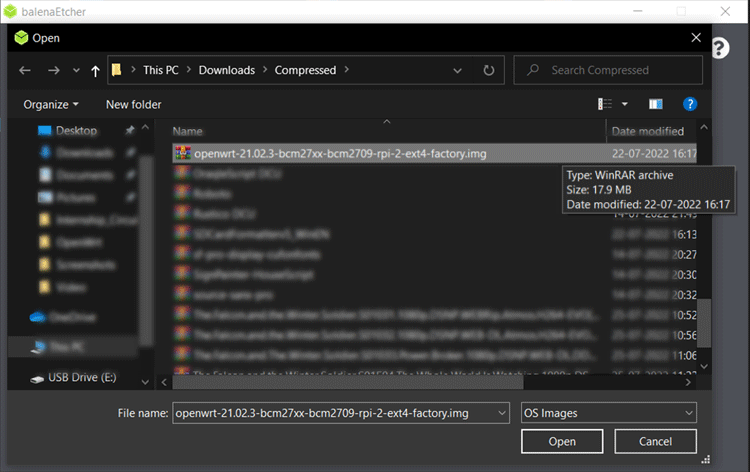Select USB Drive (E:) in sidebar

82,377
